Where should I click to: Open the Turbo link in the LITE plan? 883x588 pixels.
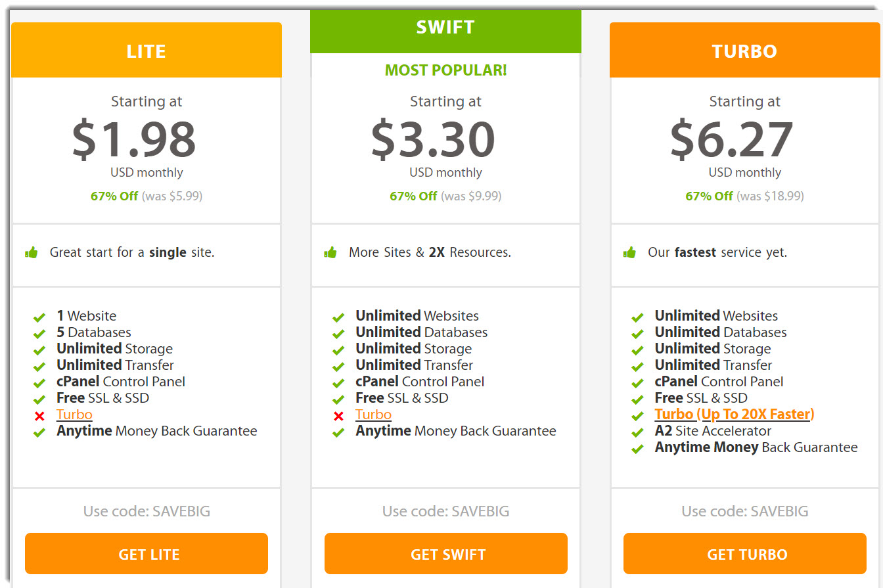pyautogui.click(x=74, y=414)
